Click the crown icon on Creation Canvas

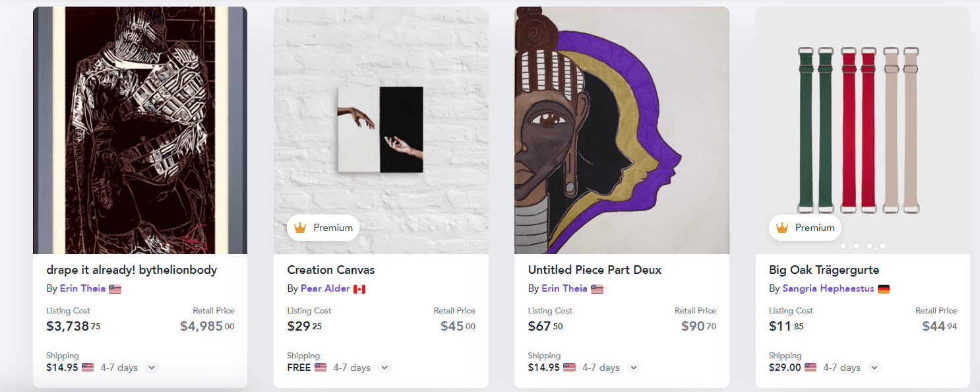[301, 228]
